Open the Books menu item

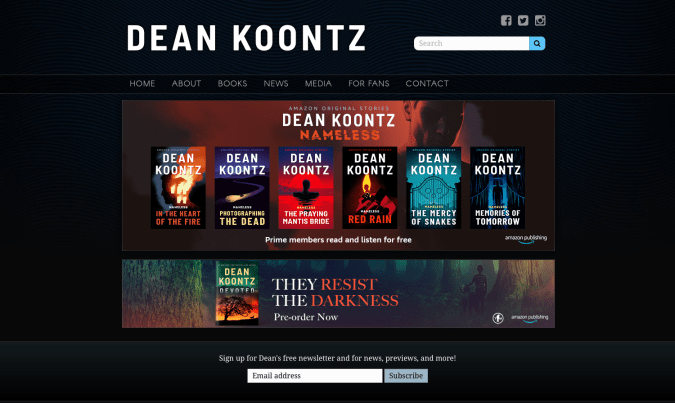click(x=232, y=84)
